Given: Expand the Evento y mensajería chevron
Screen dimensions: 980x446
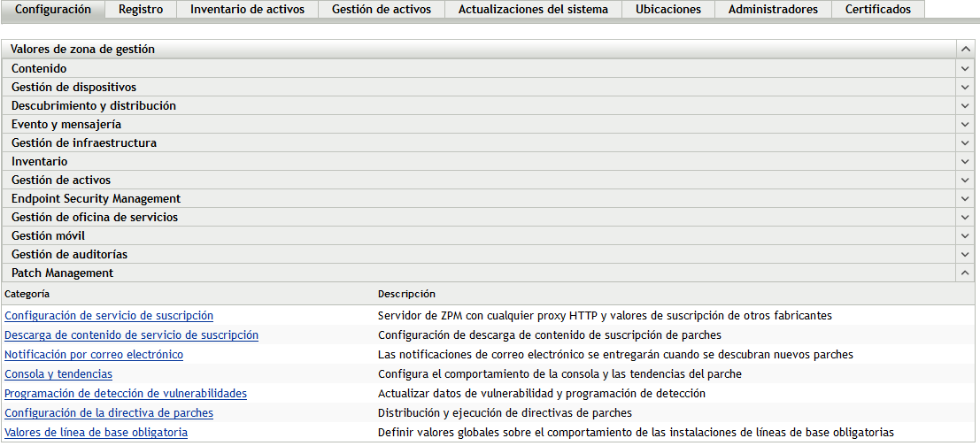Looking at the screenshot, I should pyautogui.click(x=965, y=124).
